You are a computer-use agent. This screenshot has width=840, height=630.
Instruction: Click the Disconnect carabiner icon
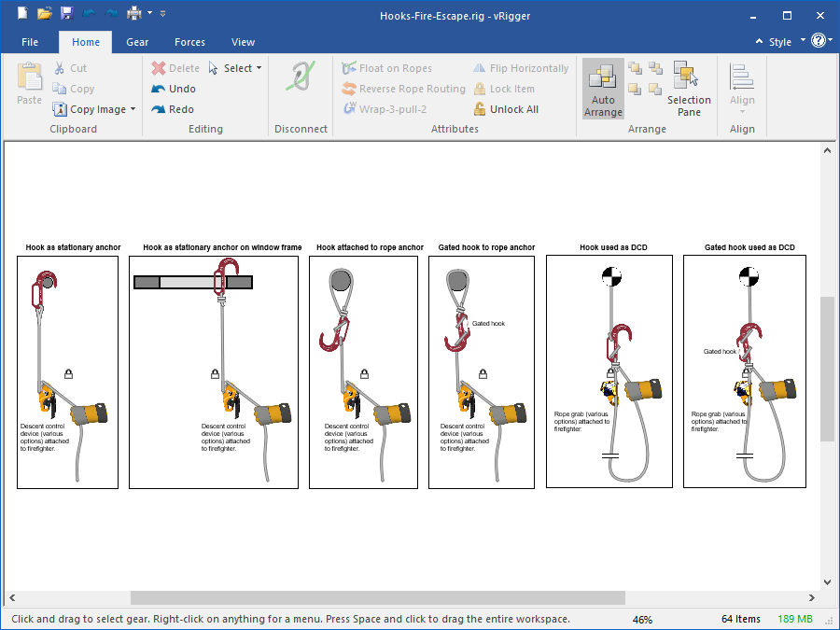[301, 78]
